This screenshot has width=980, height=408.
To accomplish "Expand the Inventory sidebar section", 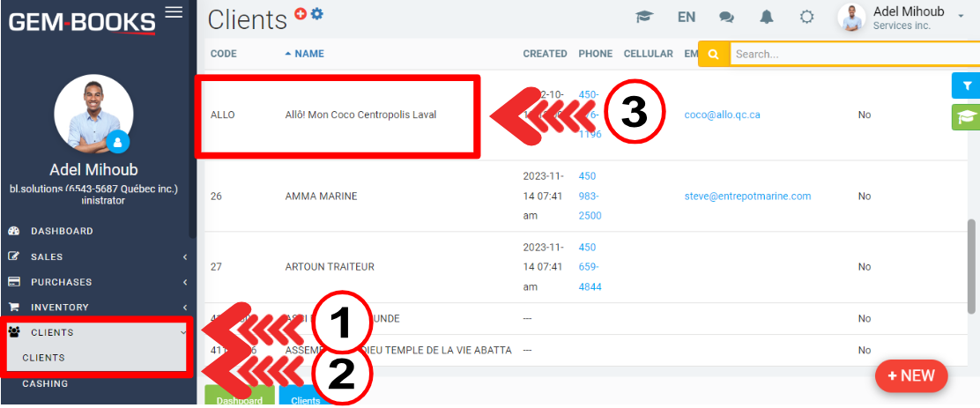I will click(x=97, y=307).
